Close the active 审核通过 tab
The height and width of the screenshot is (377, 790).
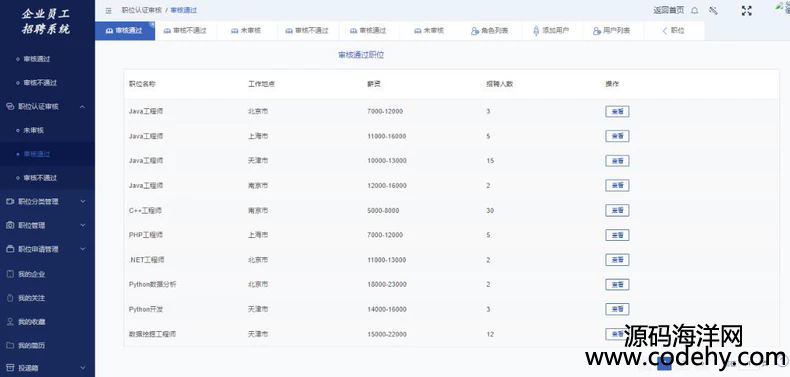(152, 24)
